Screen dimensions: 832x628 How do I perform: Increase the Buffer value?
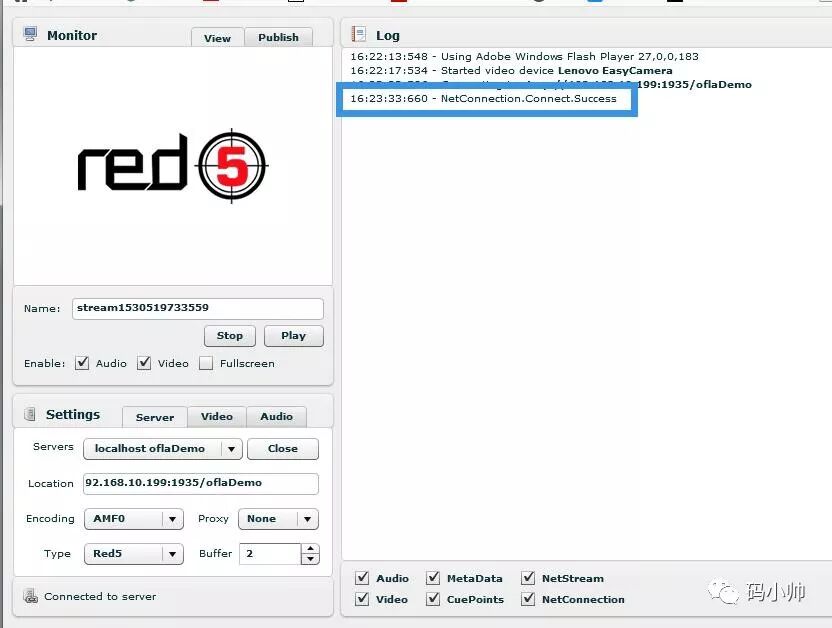click(x=310, y=548)
